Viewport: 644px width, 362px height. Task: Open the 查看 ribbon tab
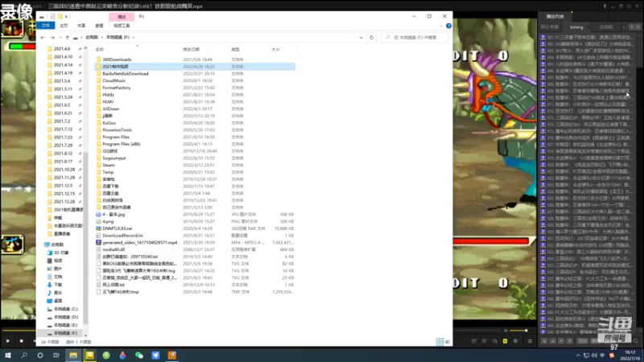coord(99,26)
